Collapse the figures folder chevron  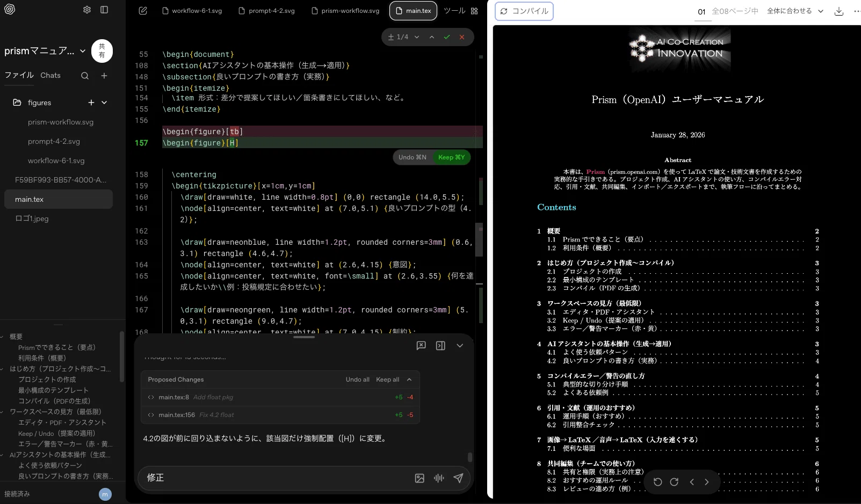(x=104, y=103)
